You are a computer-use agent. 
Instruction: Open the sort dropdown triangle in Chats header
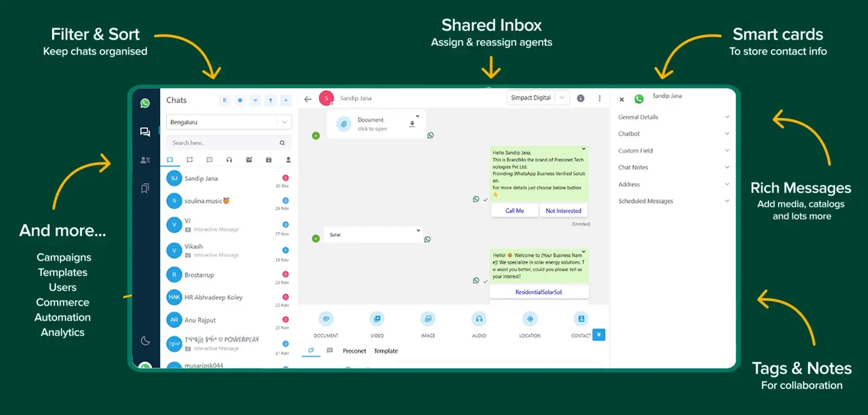click(255, 100)
